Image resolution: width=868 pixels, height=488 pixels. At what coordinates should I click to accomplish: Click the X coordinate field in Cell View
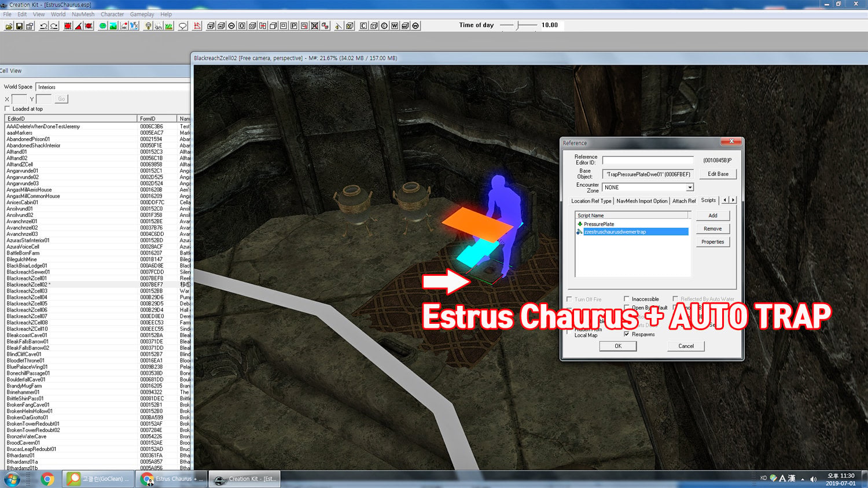click(19, 99)
